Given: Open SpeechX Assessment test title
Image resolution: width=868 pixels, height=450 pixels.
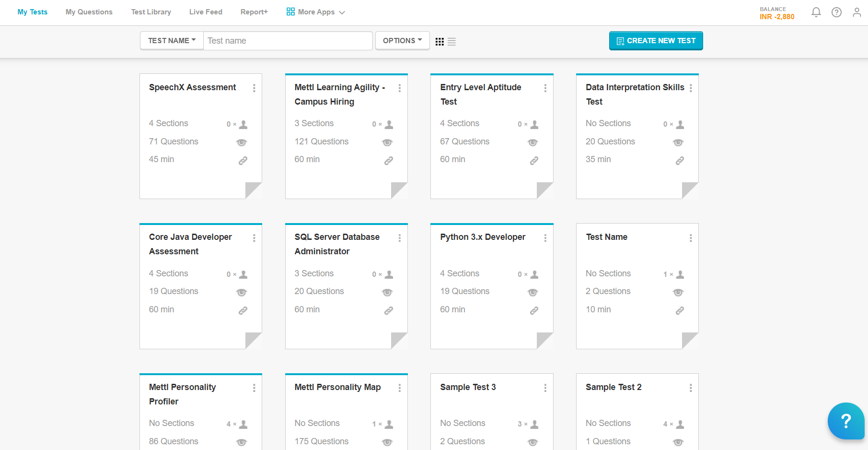Looking at the screenshot, I should tap(192, 87).
